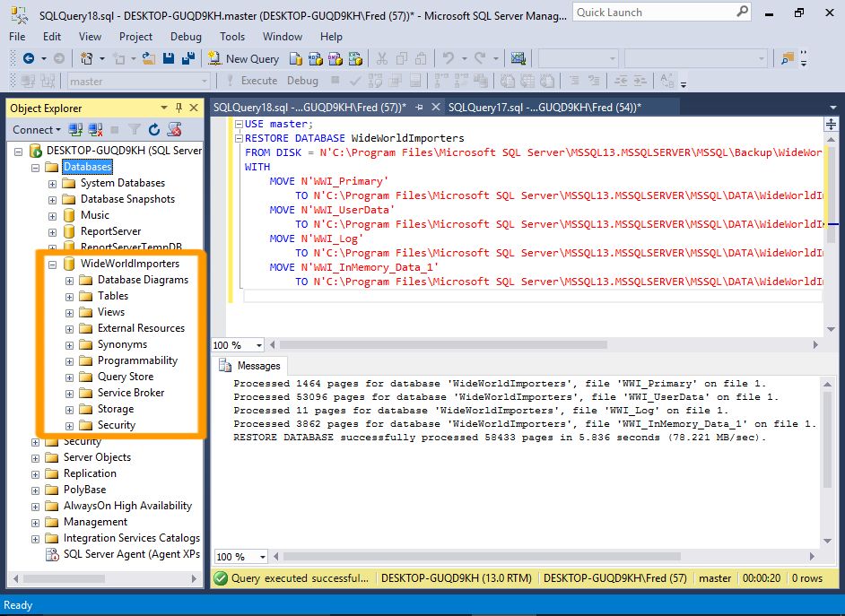This screenshot has height=616, width=845.
Task: Click the Save icon in the toolbar
Action: point(169,58)
